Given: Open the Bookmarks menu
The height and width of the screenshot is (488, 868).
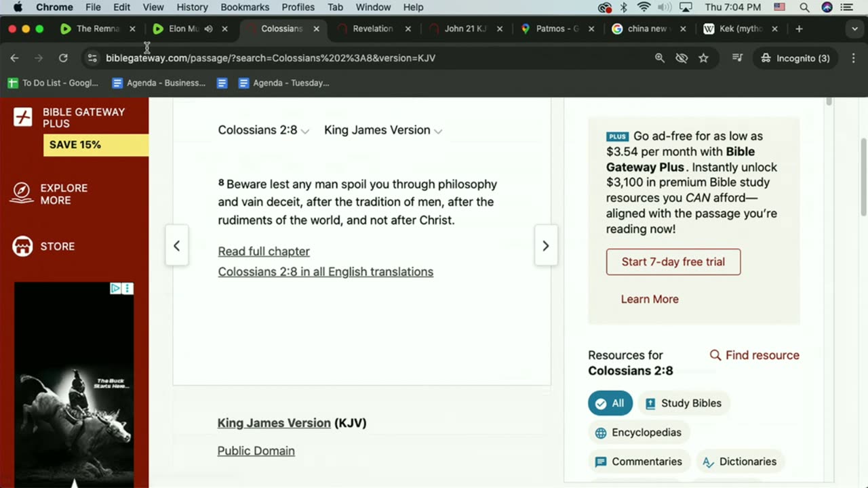Looking at the screenshot, I should [x=245, y=7].
